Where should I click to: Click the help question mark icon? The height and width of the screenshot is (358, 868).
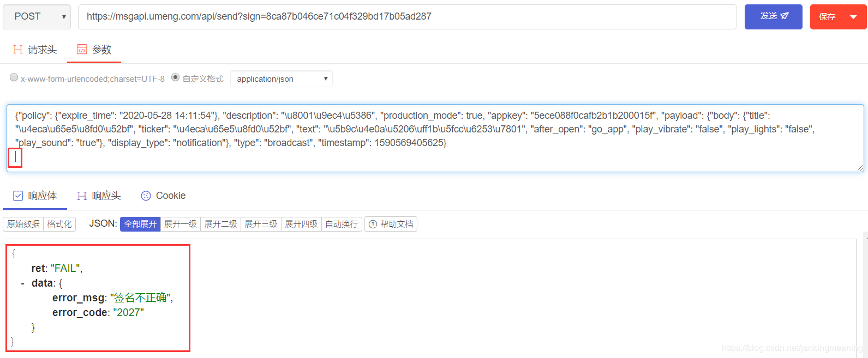coord(373,224)
